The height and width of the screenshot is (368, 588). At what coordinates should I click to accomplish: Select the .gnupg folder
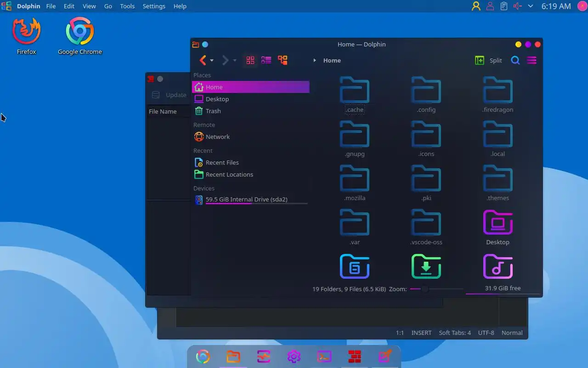[x=355, y=139]
